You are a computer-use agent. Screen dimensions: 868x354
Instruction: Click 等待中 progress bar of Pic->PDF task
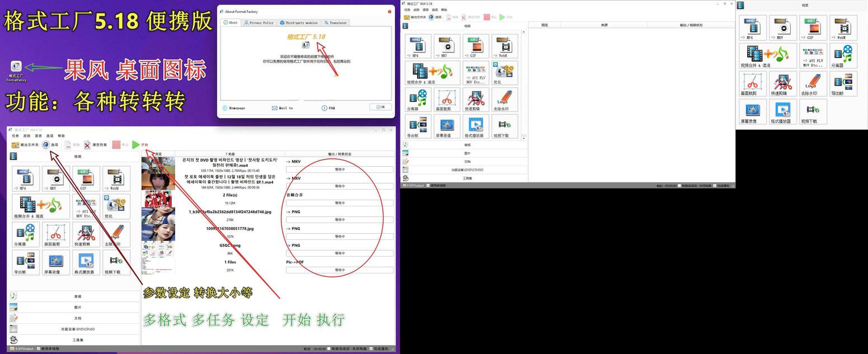click(x=340, y=270)
